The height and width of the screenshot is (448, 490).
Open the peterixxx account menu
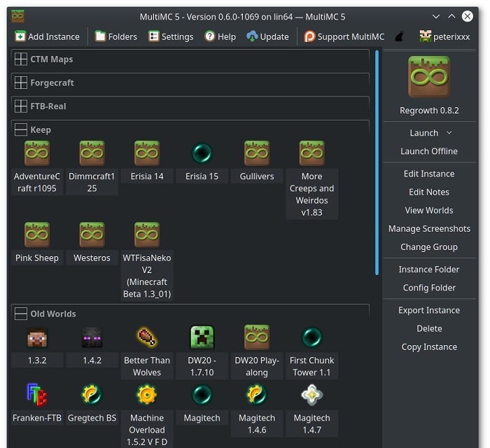click(444, 36)
